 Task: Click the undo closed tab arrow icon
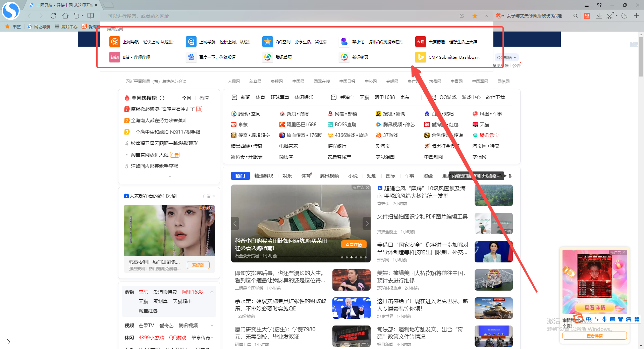click(x=76, y=16)
